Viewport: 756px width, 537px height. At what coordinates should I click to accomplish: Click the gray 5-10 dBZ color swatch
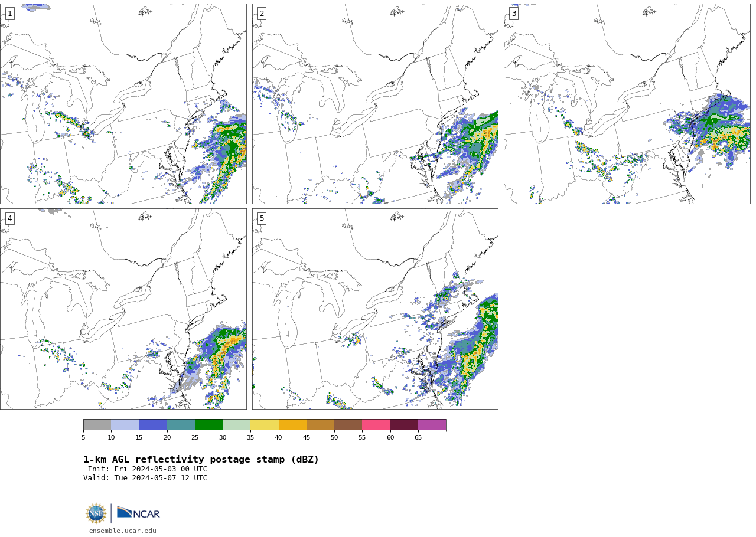coord(97,425)
